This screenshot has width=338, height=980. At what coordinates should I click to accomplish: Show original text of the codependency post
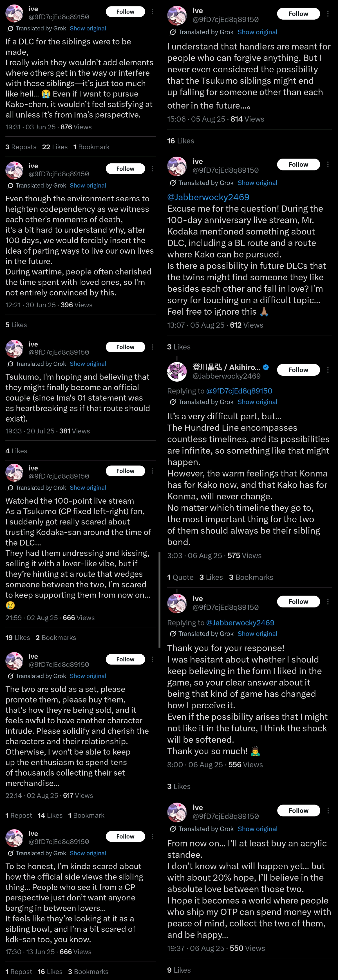coord(88,185)
